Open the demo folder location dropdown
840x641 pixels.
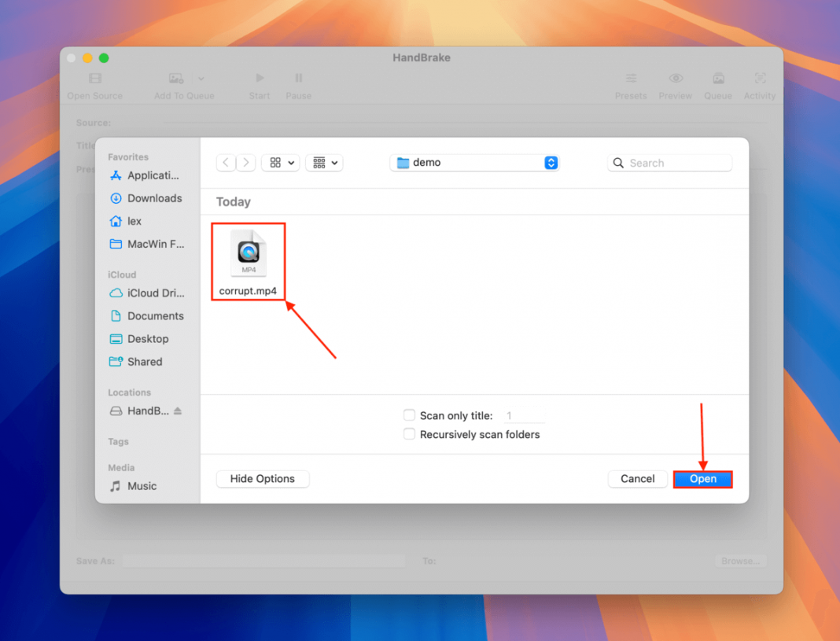click(474, 163)
